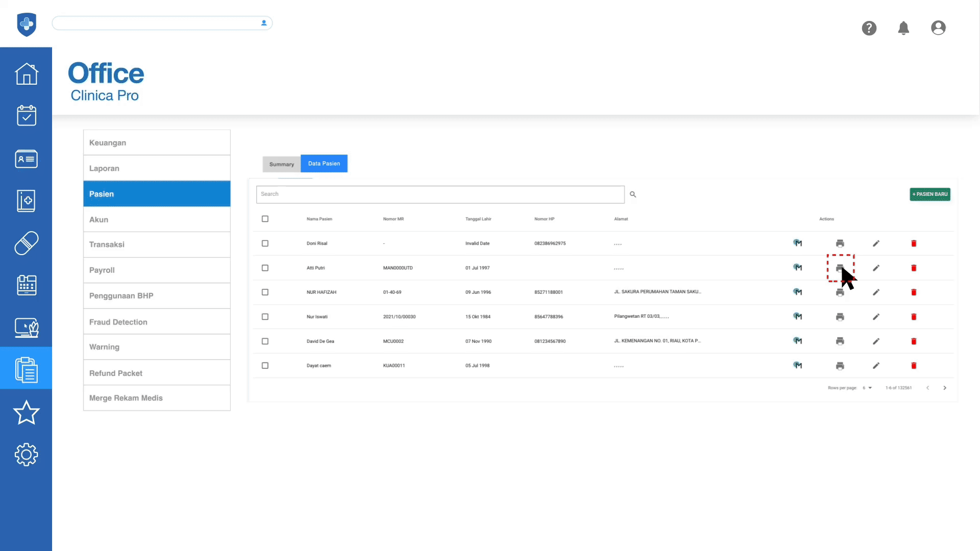Open user account profile menu
This screenshot has height=551, width=980.
coord(938,28)
